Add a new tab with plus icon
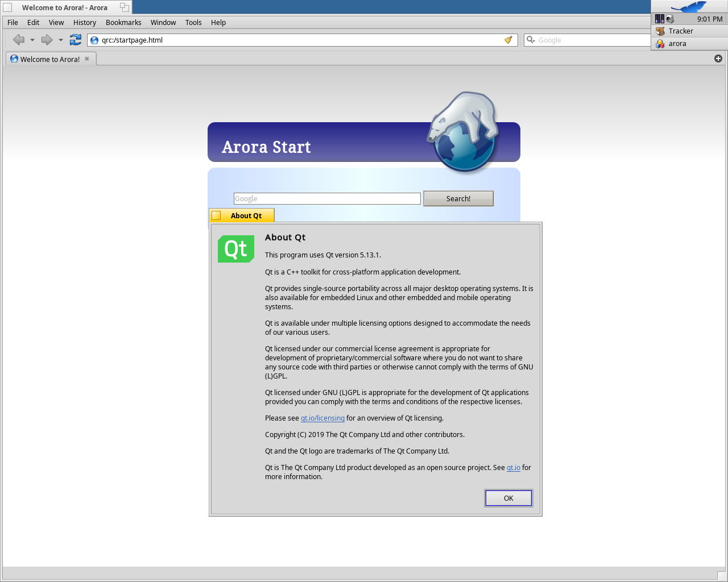Screen dimensions: 728x582 click(x=718, y=59)
